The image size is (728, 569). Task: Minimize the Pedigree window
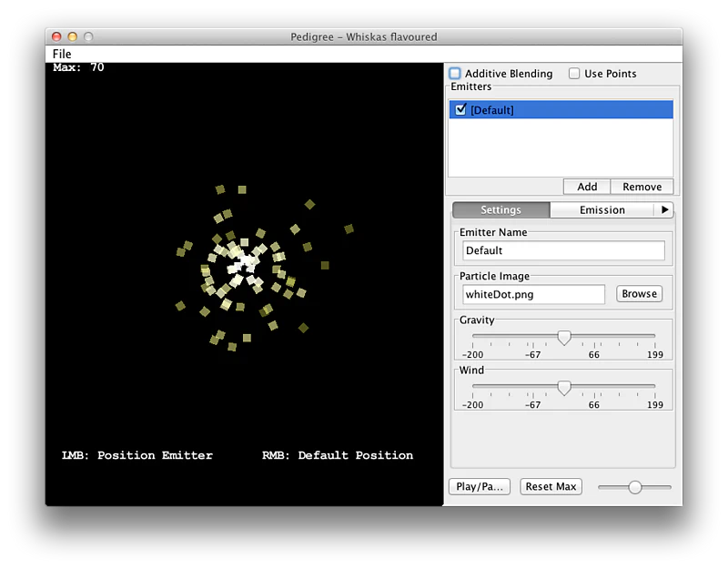click(73, 36)
